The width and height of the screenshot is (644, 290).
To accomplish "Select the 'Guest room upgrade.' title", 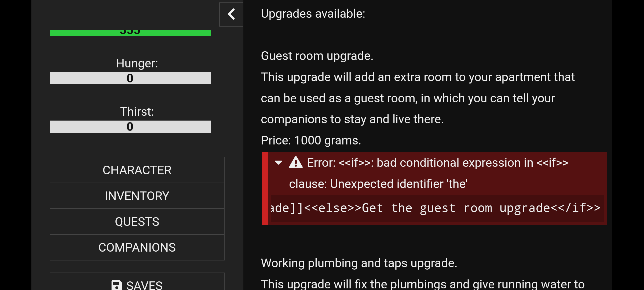I will pos(317,56).
